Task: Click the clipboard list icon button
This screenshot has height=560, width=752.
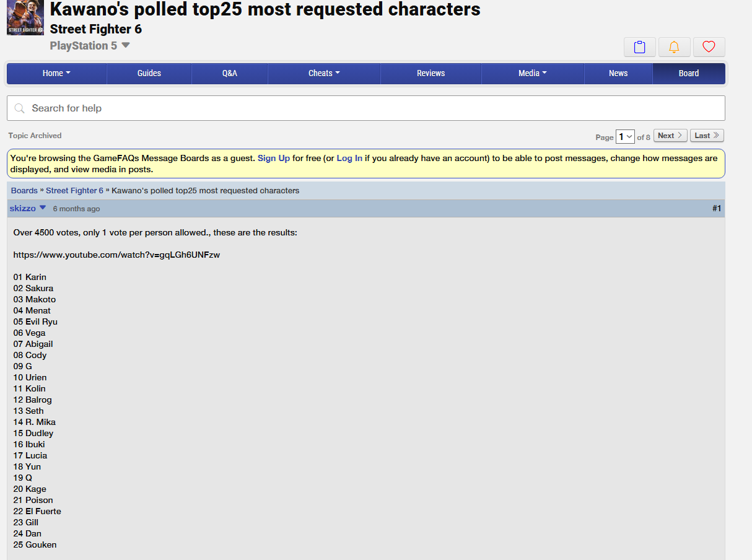Action: coord(640,47)
